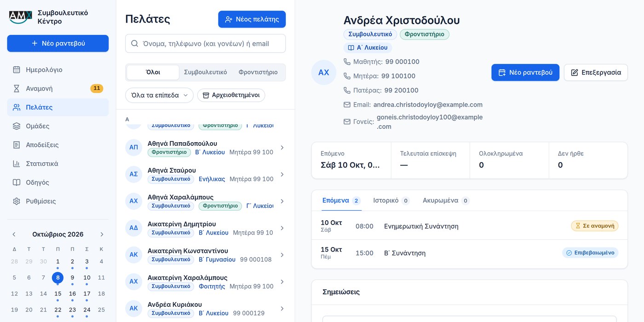Open chevron on Αθηνά Σταύρου row
Screen dimensions: 644x322
(x=282, y=174)
